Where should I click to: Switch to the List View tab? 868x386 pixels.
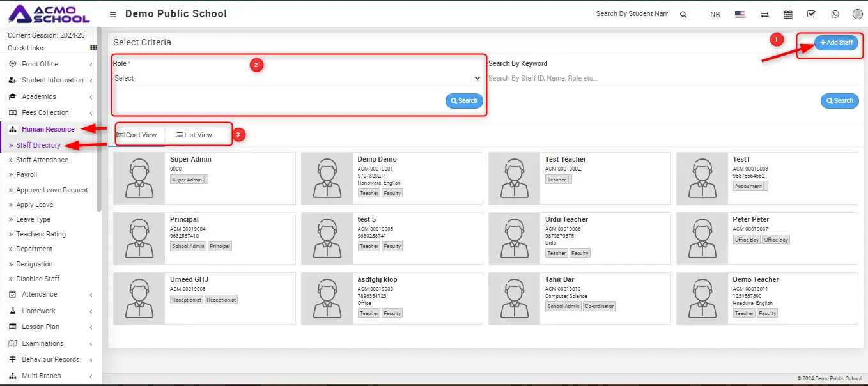[194, 135]
